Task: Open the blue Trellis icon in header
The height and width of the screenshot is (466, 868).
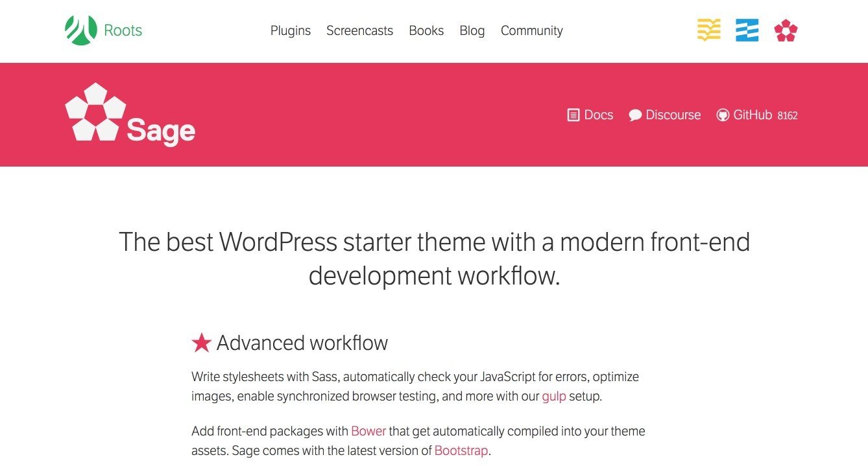Action: pyautogui.click(x=747, y=30)
